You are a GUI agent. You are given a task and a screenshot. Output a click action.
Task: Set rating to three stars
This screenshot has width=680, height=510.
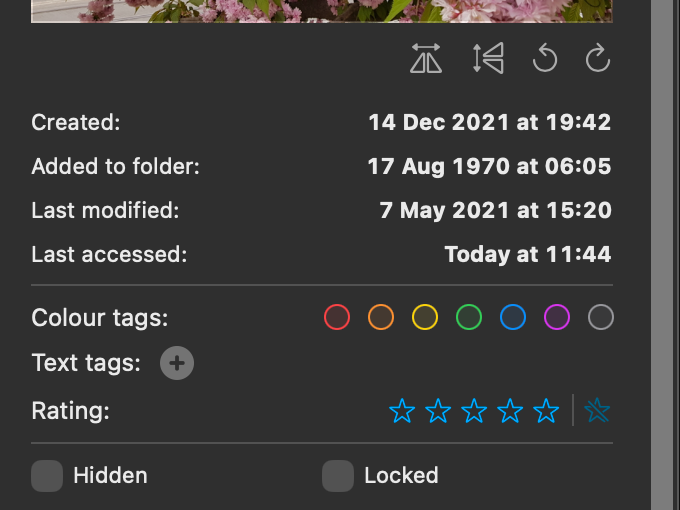pyautogui.click(x=474, y=410)
